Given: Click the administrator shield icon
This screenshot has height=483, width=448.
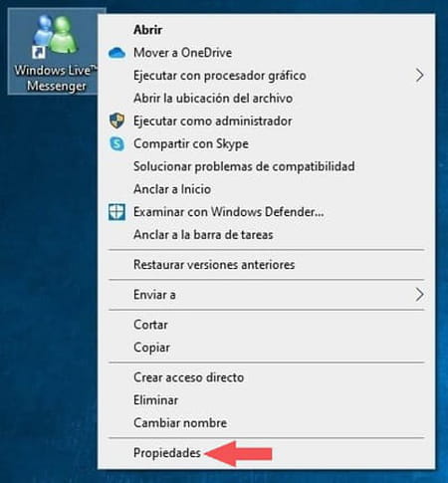Looking at the screenshot, I should click(x=116, y=121).
